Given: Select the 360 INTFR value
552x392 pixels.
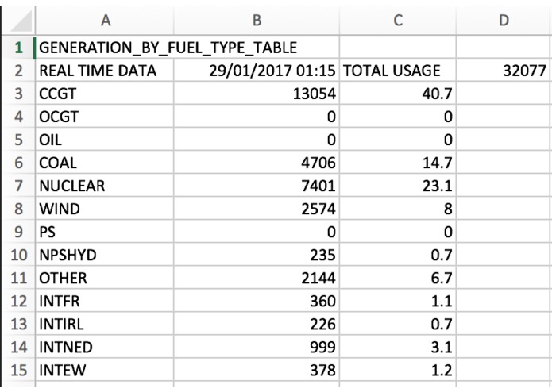Looking at the screenshot, I should (257, 301).
